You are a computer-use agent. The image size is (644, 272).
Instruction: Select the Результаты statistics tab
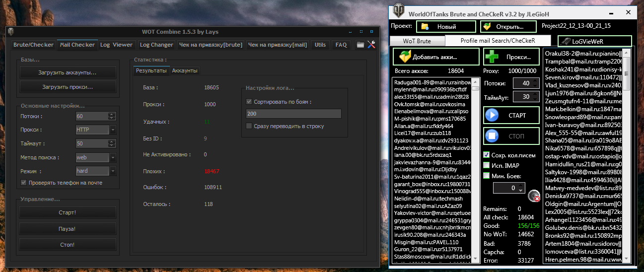point(151,71)
